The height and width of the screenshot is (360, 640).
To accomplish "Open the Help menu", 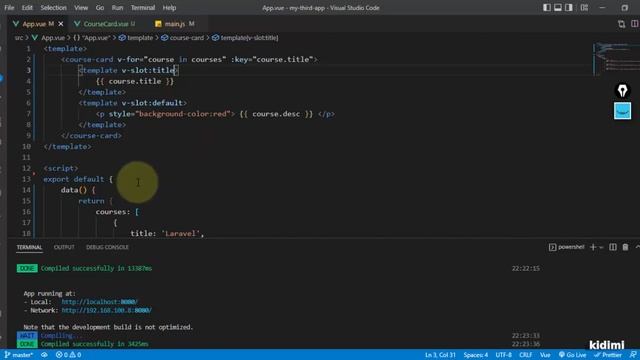I will click(169, 8).
